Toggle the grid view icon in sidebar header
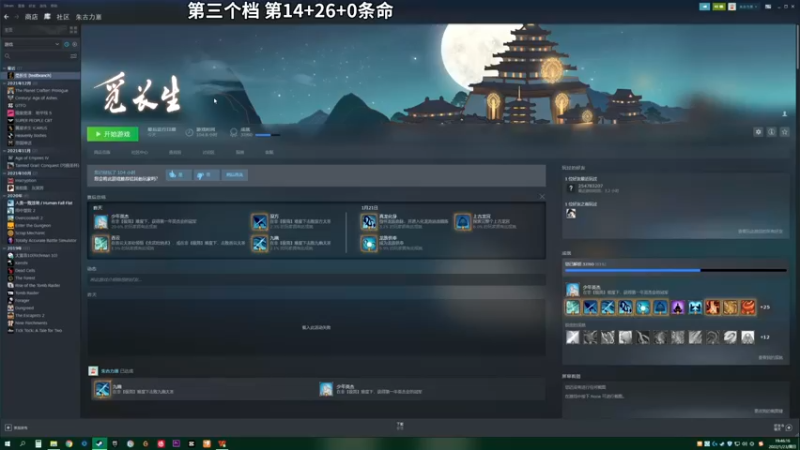This screenshot has width=800, height=450. tap(73, 30)
